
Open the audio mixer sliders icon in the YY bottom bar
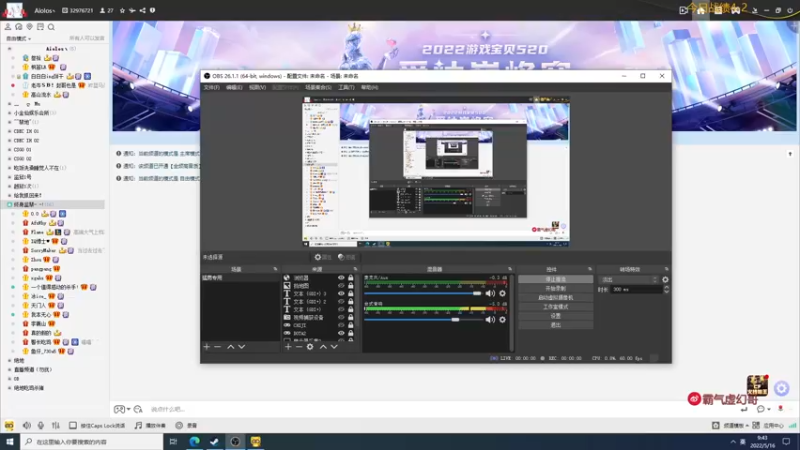click(x=56, y=426)
